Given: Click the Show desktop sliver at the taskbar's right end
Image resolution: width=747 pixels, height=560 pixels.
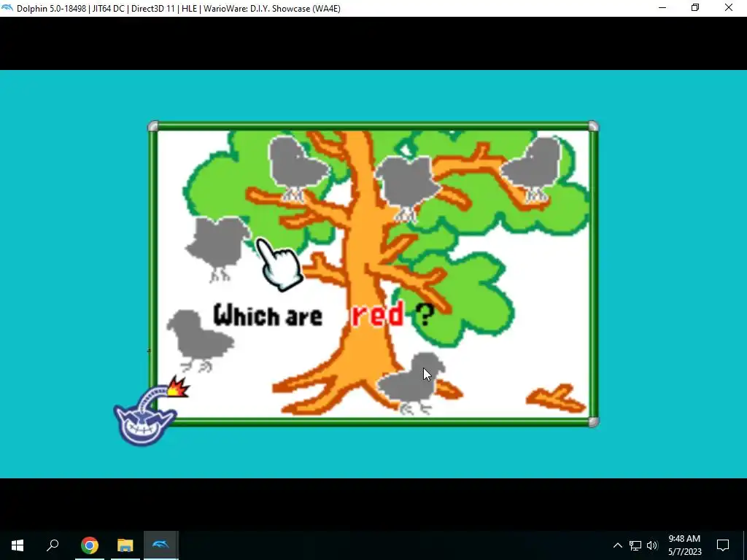Looking at the screenshot, I should 745,545.
